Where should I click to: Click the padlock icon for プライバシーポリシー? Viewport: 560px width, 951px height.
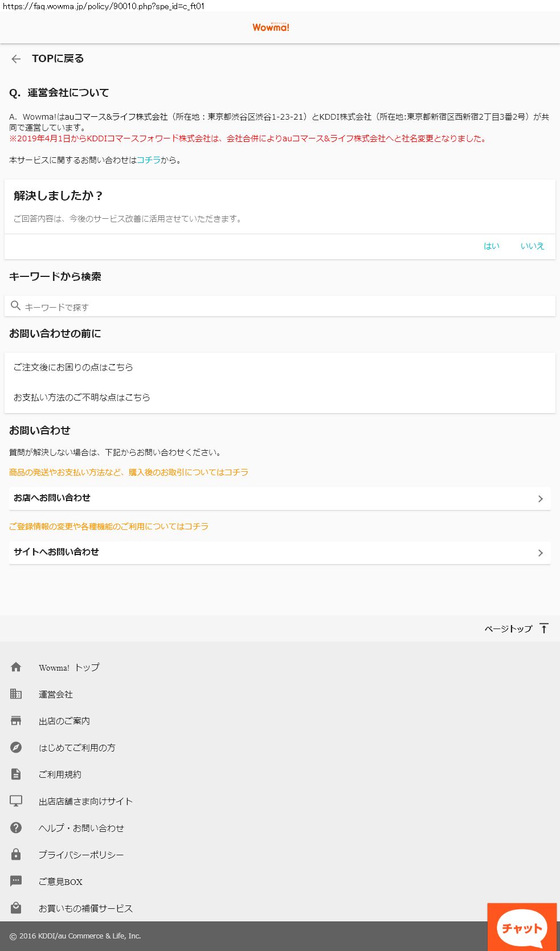point(16,854)
